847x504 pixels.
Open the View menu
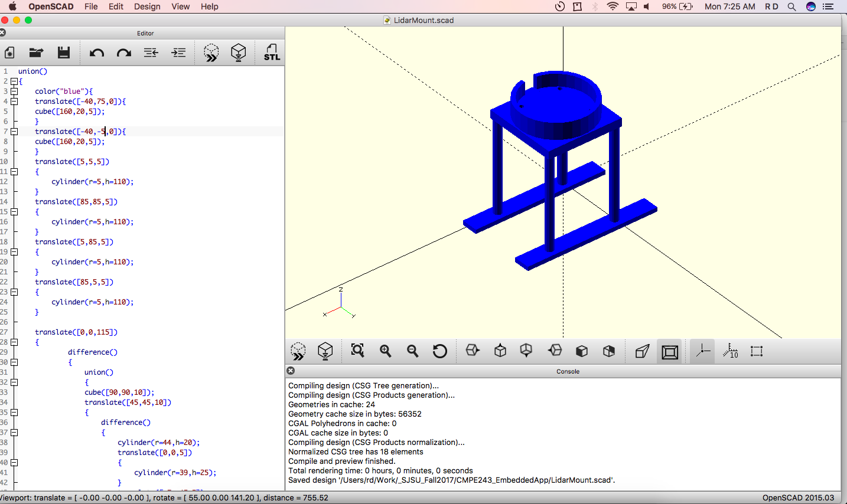point(180,6)
